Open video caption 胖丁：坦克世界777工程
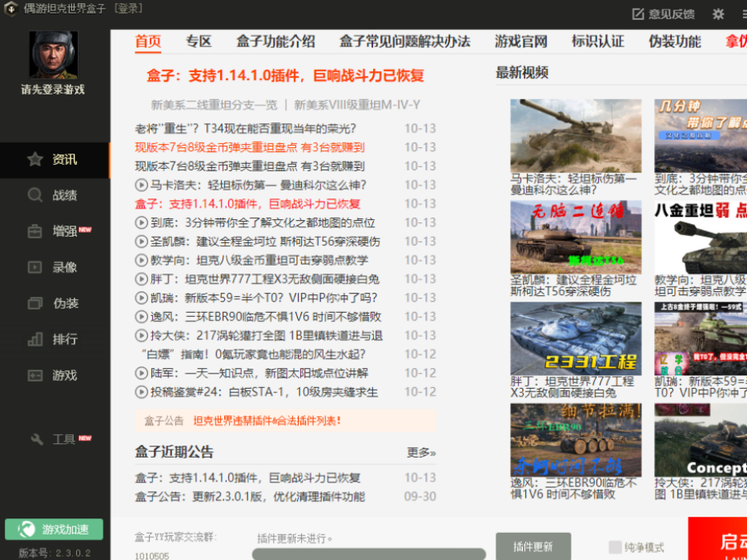The height and width of the screenshot is (560, 747). tap(572, 386)
